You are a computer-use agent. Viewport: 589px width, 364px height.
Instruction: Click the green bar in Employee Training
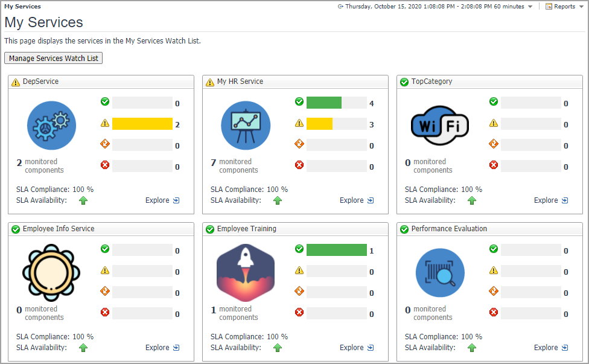click(x=336, y=250)
